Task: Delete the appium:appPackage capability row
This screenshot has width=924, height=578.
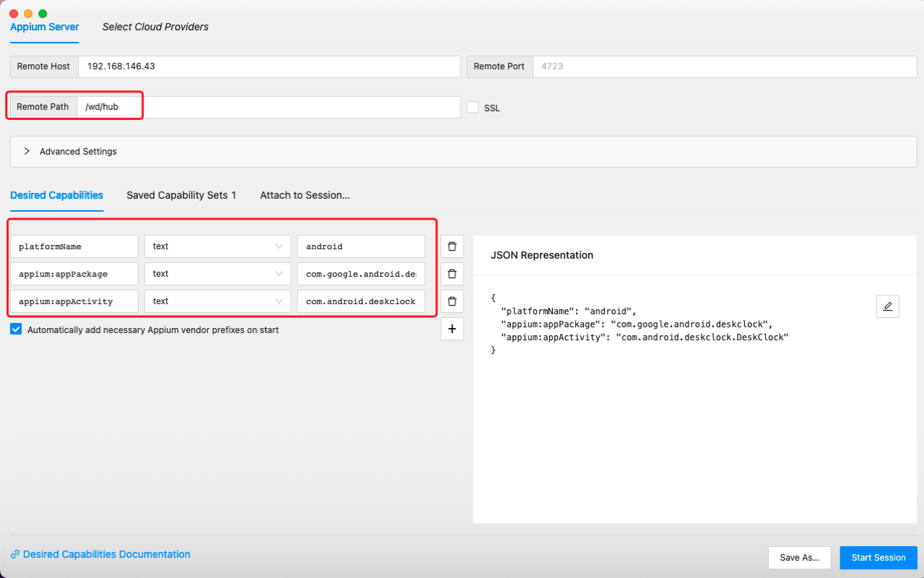Action: [452, 274]
